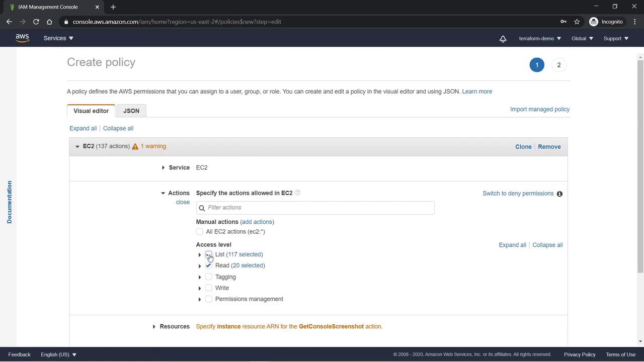The height and width of the screenshot is (362, 644).
Task: Enable the All EC2 actions checkbox
Action: click(x=200, y=232)
